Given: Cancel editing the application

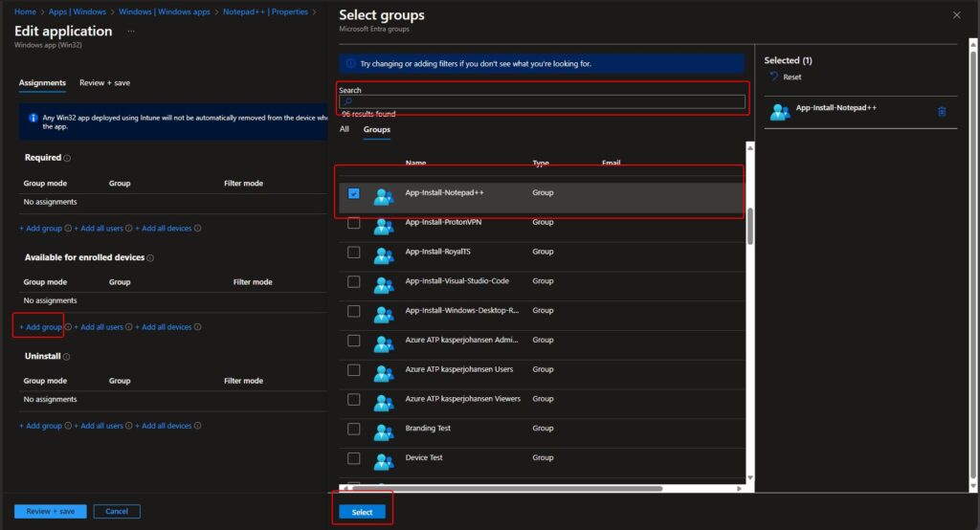Looking at the screenshot, I should click(117, 511).
